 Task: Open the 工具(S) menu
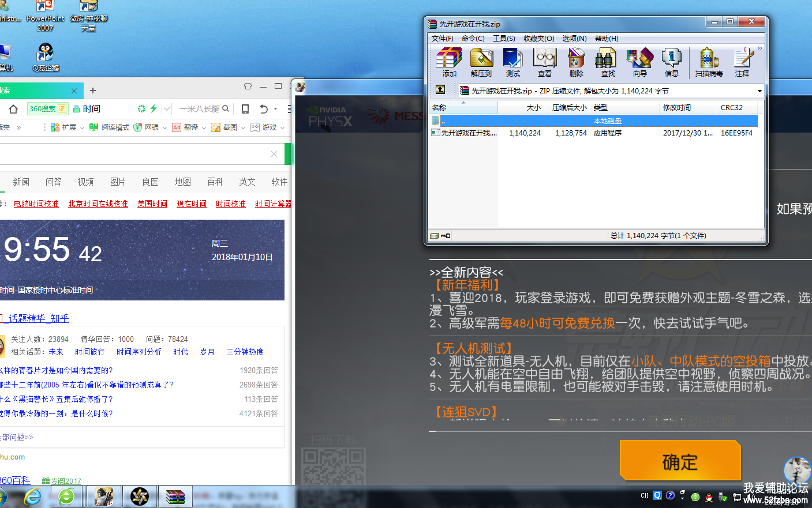[504, 39]
